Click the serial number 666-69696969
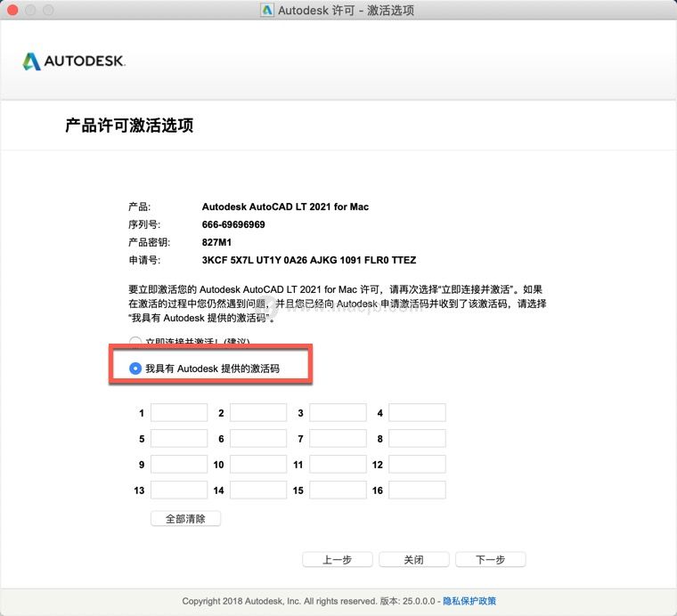The width and height of the screenshot is (677, 616). (x=233, y=224)
